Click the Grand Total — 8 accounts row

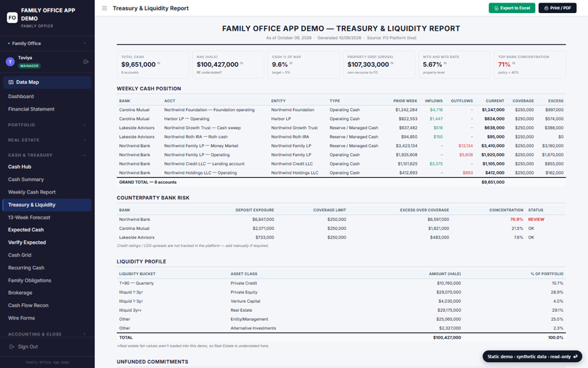(x=341, y=182)
